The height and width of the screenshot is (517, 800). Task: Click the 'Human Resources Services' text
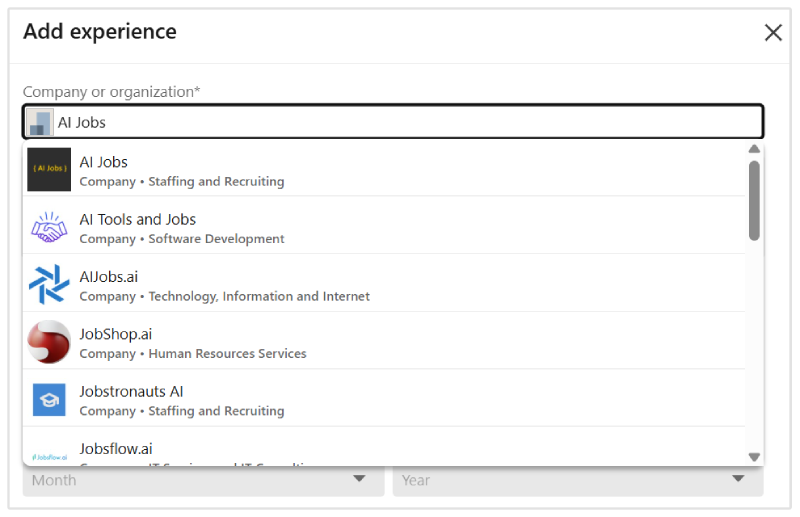228,353
